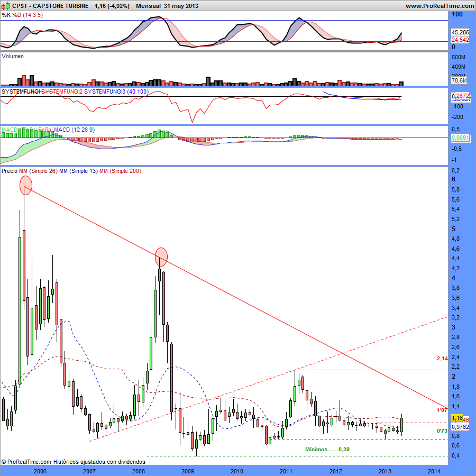The width and height of the screenshot is (476, 476).
Task: Click the price change 1,16 (-4,92%)
Action: tap(112, 6)
